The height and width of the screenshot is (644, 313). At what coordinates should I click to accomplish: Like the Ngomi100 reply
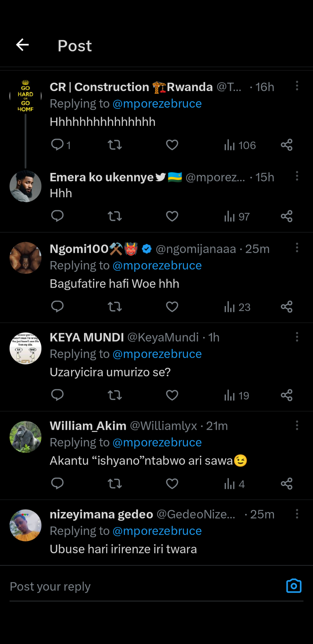172,307
